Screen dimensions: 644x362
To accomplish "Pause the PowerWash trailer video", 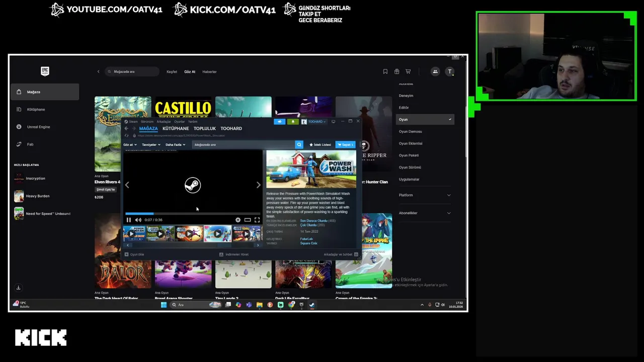I will (128, 220).
